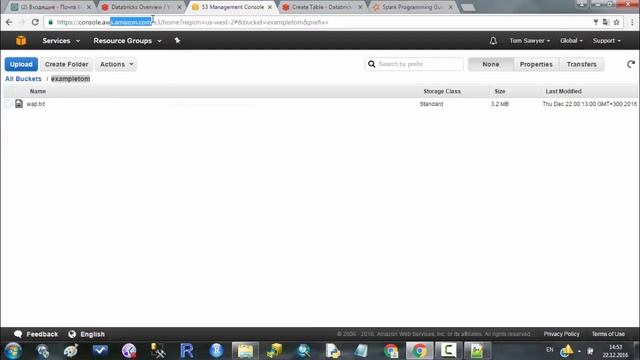Bookmark this page with the star icon
The image size is (640, 360).
616,22
